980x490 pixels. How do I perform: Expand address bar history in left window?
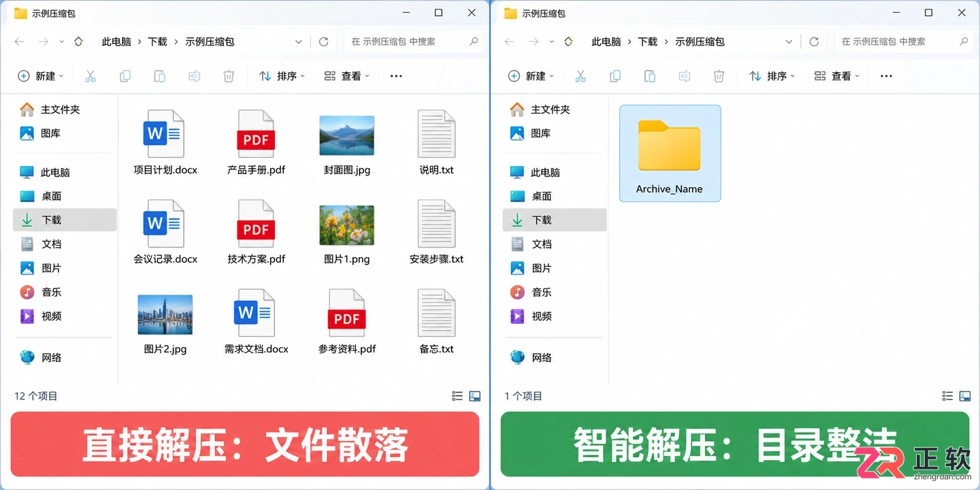299,42
